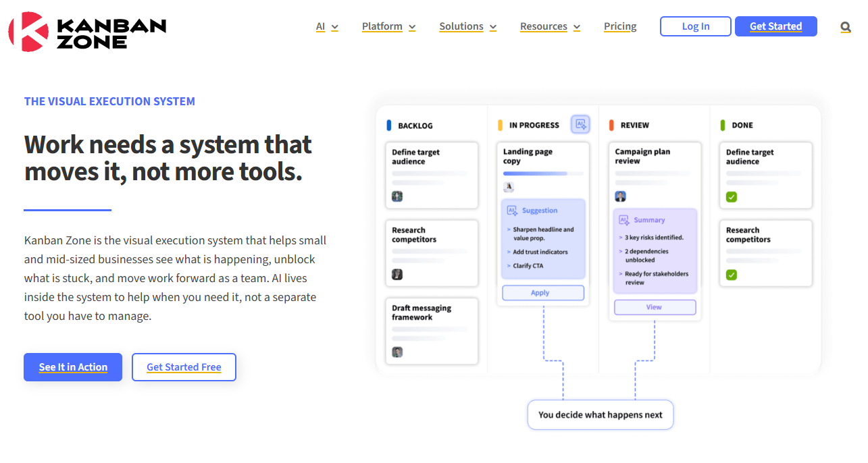Select the Landing page copy card title
This screenshot has height=463, width=868.
(528, 157)
